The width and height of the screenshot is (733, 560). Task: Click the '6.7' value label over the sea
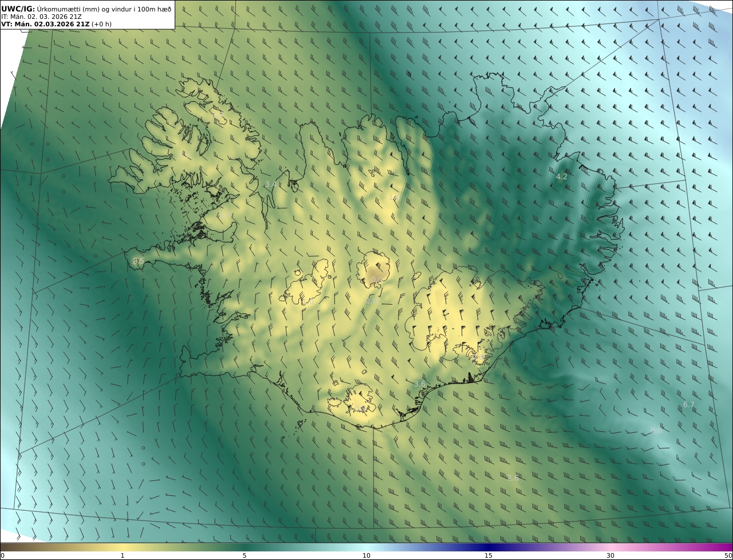pos(688,405)
